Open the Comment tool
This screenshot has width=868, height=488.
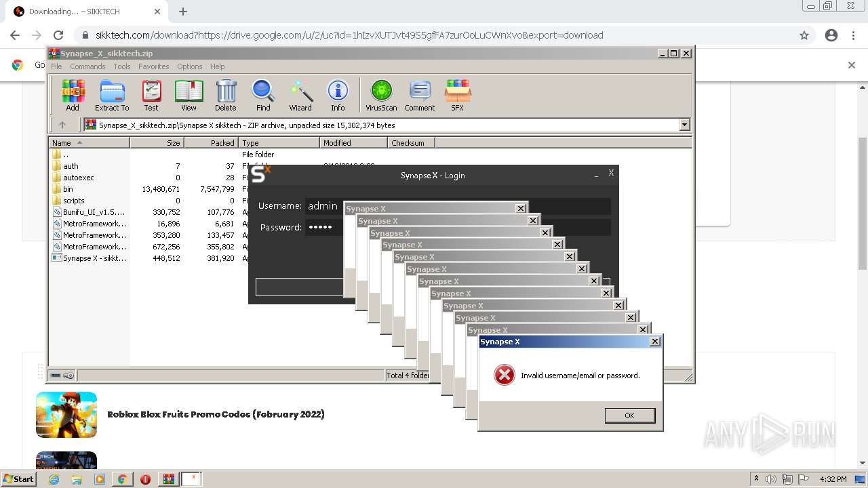click(x=420, y=96)
